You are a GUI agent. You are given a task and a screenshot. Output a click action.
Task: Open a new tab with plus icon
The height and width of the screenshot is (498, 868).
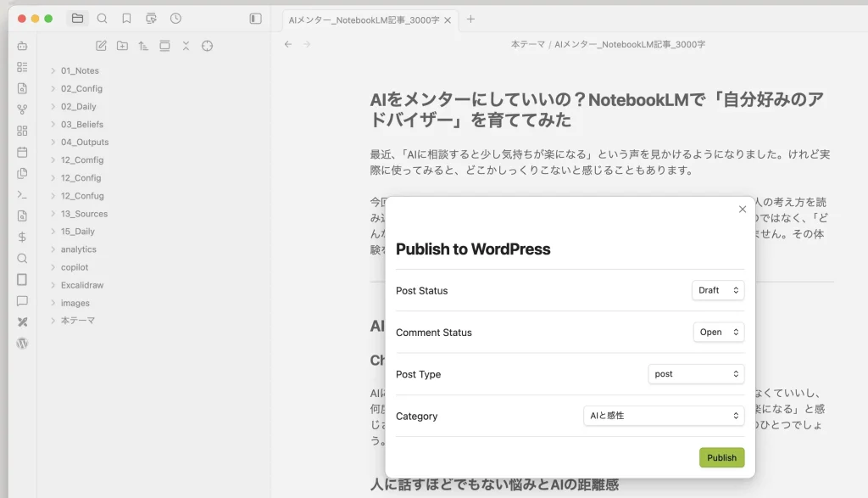click(x=470, y=20)
